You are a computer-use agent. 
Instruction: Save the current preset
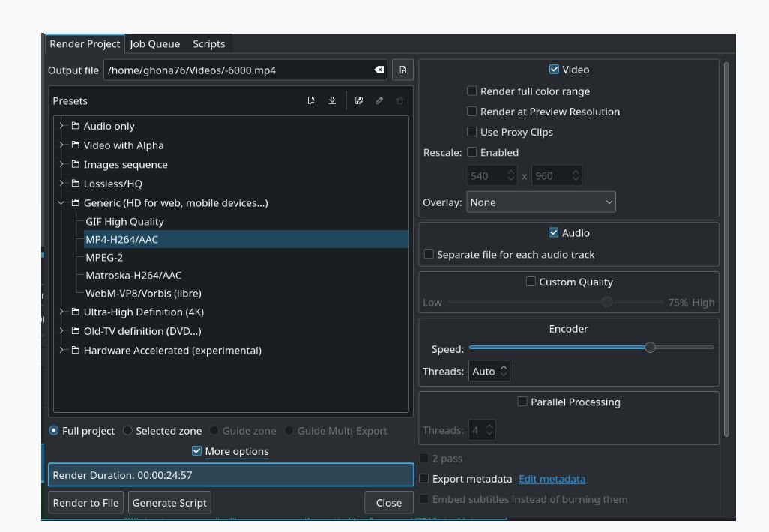click(359, 100)
